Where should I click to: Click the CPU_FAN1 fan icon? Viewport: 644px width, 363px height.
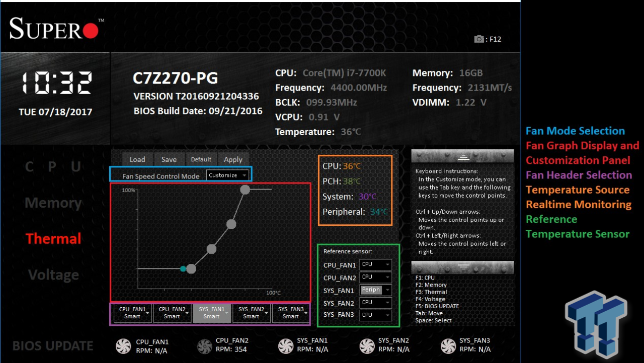coord(123,346)
